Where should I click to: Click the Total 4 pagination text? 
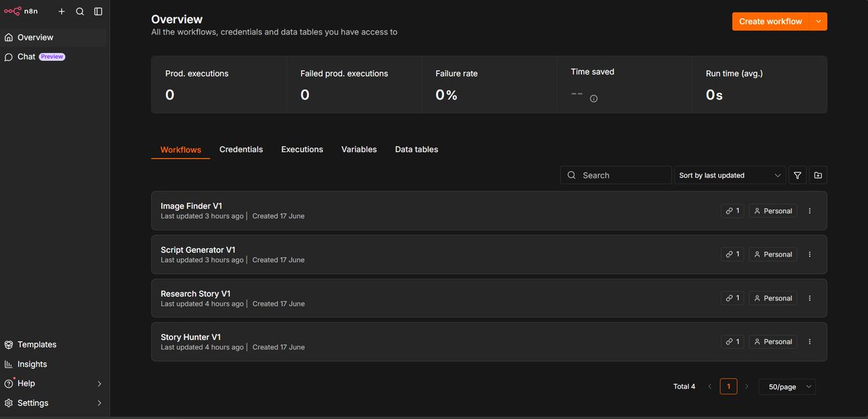point(684,386)
